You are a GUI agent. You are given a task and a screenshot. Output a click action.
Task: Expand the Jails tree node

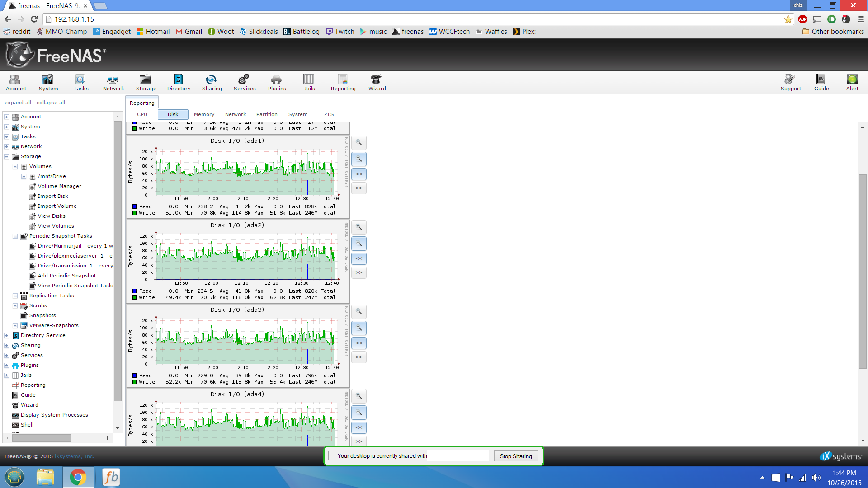7,375
